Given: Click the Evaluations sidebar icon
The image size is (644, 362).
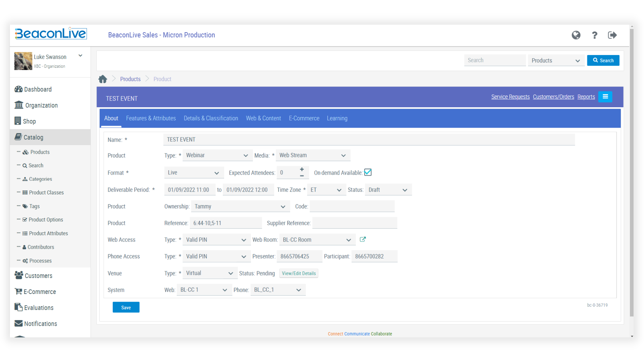Looking at the screenshot, I should tap(18, 307).
